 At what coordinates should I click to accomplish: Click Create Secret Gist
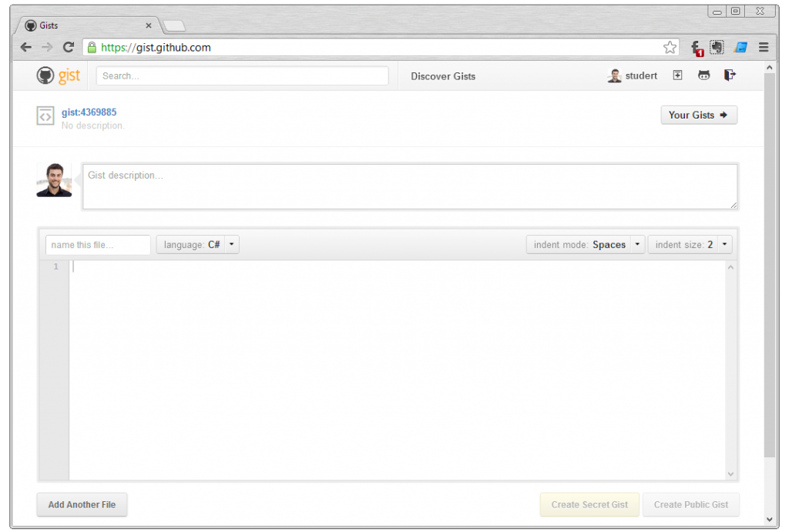click(x=589, y=505)
